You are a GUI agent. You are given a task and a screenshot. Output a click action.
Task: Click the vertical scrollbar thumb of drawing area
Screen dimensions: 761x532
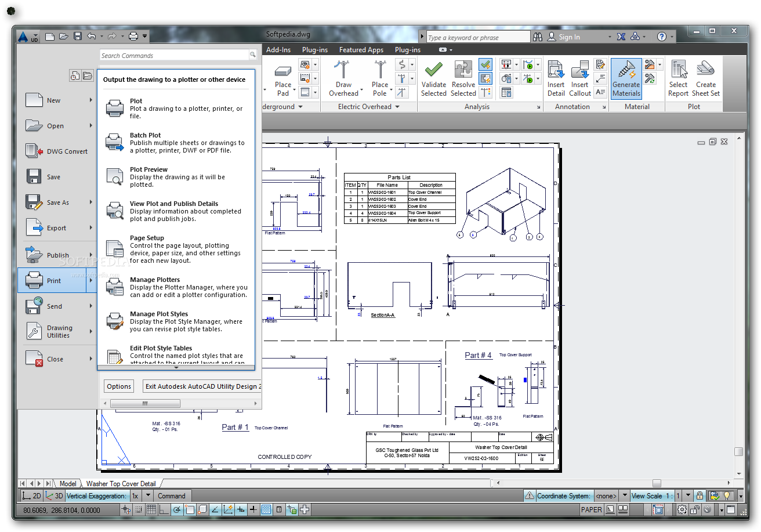738,451
